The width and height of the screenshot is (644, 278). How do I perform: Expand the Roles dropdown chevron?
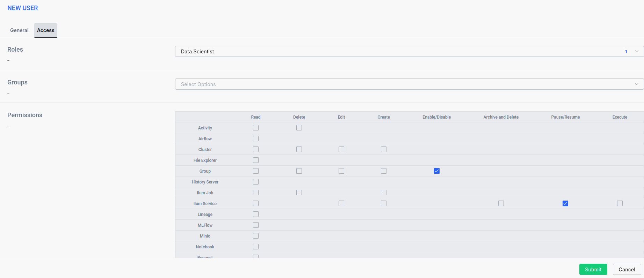click(636, 51)
